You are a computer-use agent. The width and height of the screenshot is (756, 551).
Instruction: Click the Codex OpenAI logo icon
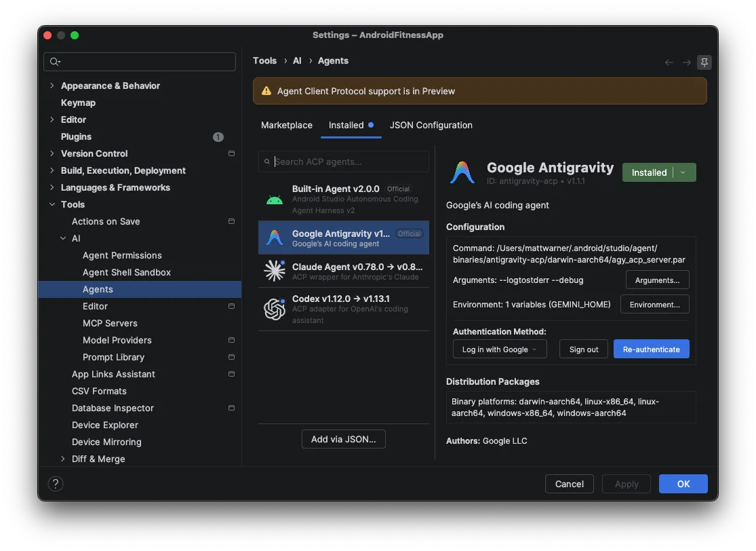coord(275,309)
